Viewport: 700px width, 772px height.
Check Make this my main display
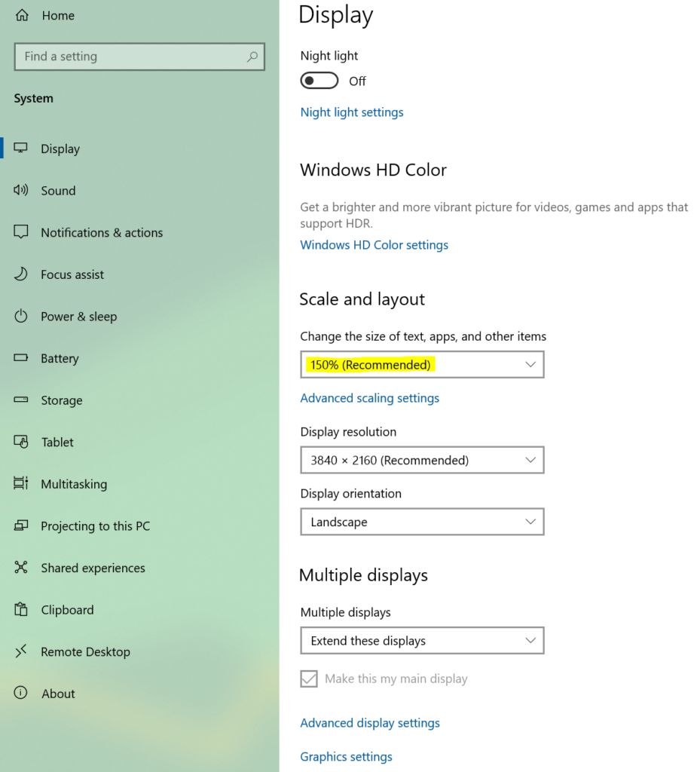point(309,679)
